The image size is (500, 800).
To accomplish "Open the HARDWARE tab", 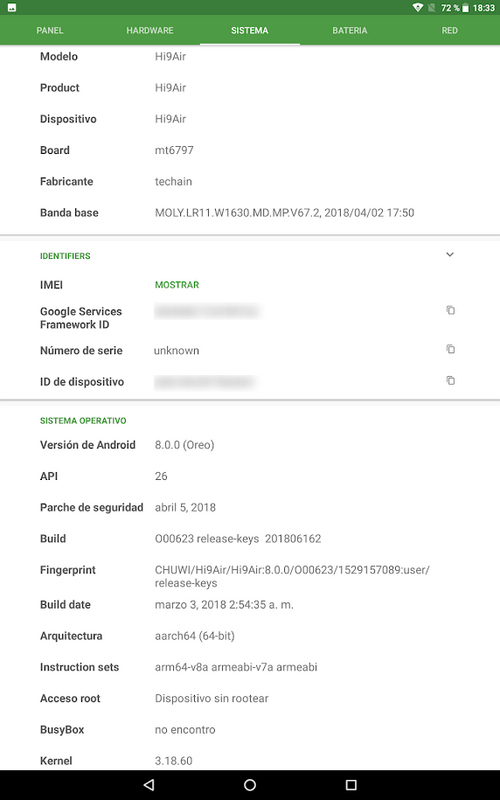I will click(x=150, y=31).
